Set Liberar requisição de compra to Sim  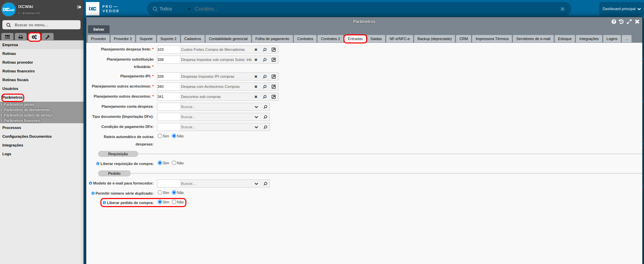click(x=160, y=163)
